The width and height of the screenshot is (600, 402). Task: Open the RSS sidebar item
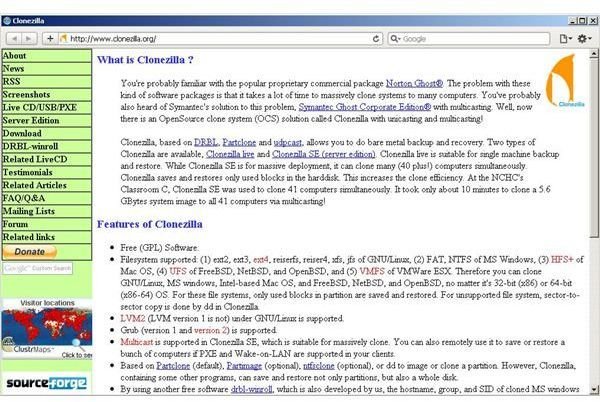pos(47,82)
